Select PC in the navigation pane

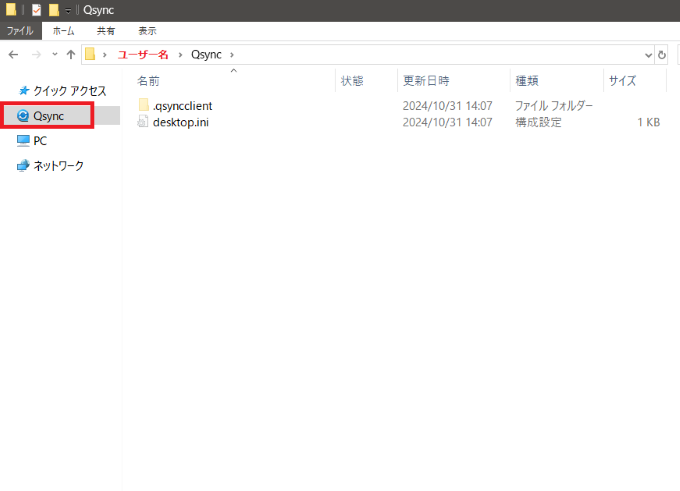pos(40,141)
